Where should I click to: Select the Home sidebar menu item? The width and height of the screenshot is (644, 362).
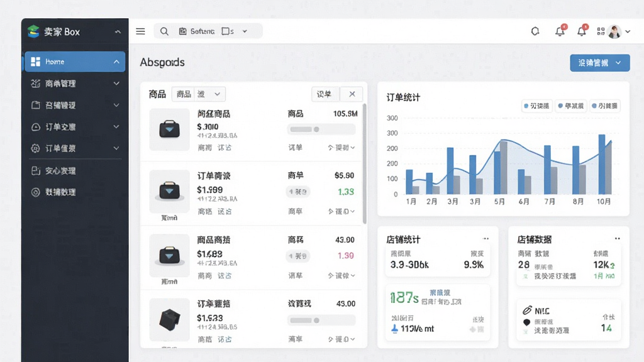coord(75,62)
